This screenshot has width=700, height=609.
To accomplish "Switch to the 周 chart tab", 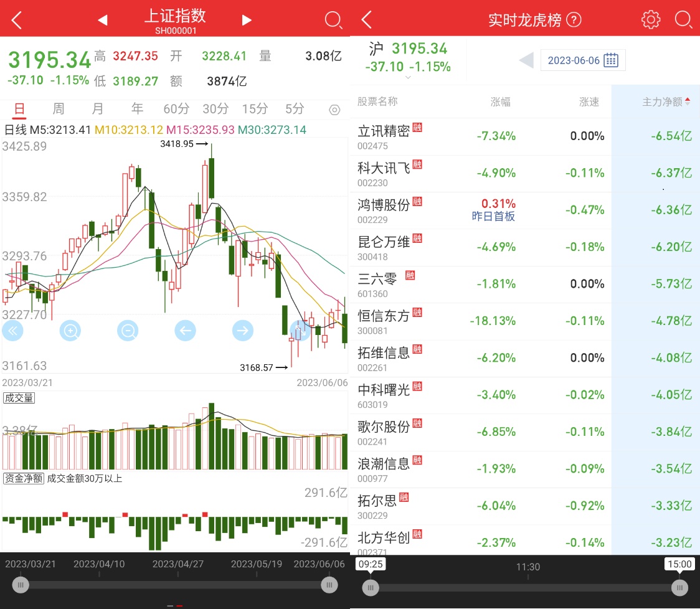I will (58, 109).
